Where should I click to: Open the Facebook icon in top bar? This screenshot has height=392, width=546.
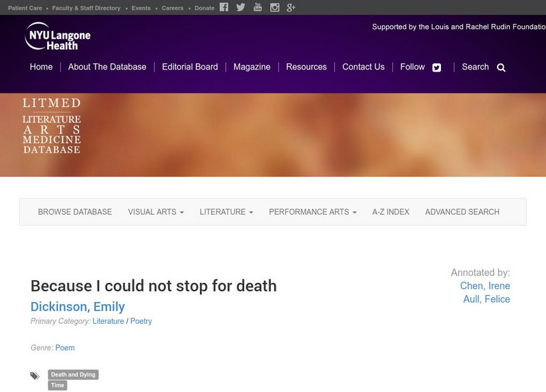pyautogui.click(x=224, y=7)
